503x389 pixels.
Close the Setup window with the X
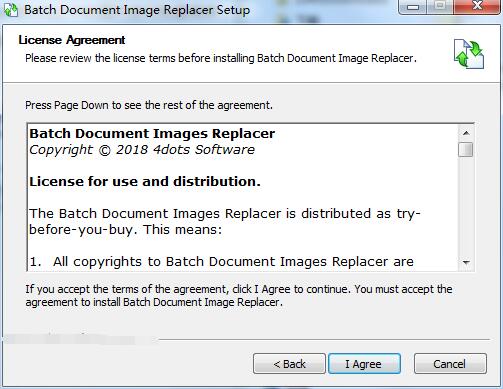point(477,7)
